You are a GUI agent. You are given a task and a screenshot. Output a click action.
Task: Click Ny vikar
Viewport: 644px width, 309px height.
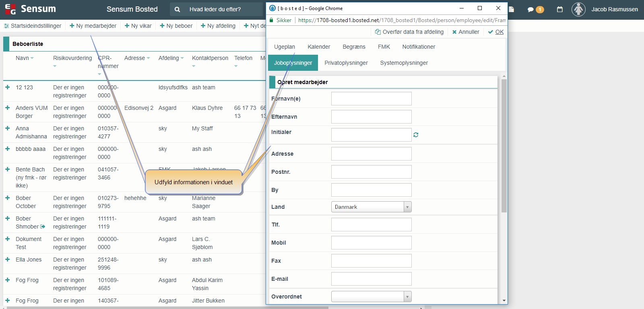[x=138, y=26]
